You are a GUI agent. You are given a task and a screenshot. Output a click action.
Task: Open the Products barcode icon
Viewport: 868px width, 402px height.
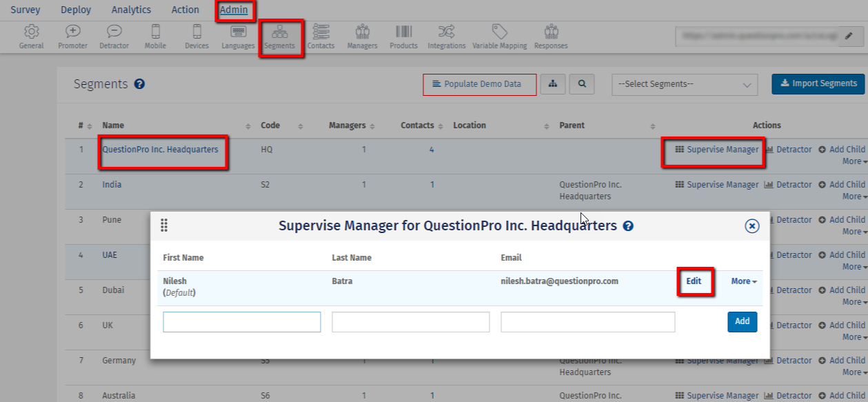pyautogui.click(x=404, y=37)
